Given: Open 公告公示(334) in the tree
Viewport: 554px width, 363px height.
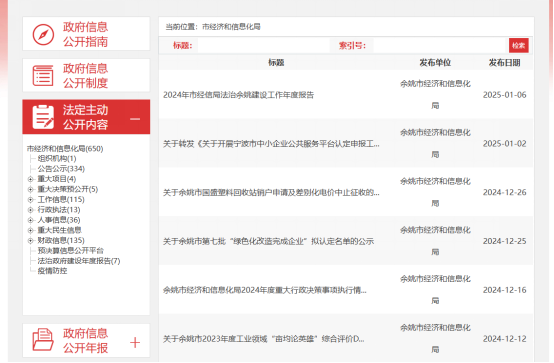Looking at the screenshot, I should pos(61,169).
